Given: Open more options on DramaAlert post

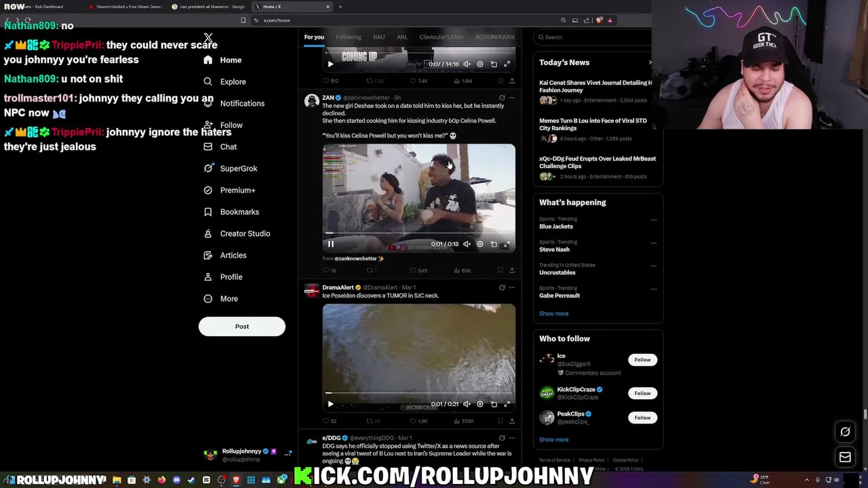Looking at the screenshot, I should coord(512,287).
